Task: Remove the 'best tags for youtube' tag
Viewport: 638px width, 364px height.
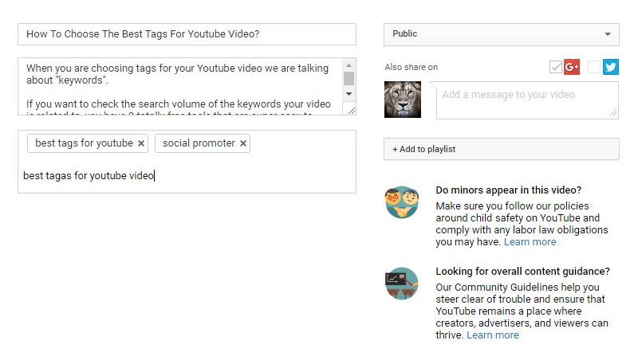Action: pyautogui.click(x=141, y=143)
